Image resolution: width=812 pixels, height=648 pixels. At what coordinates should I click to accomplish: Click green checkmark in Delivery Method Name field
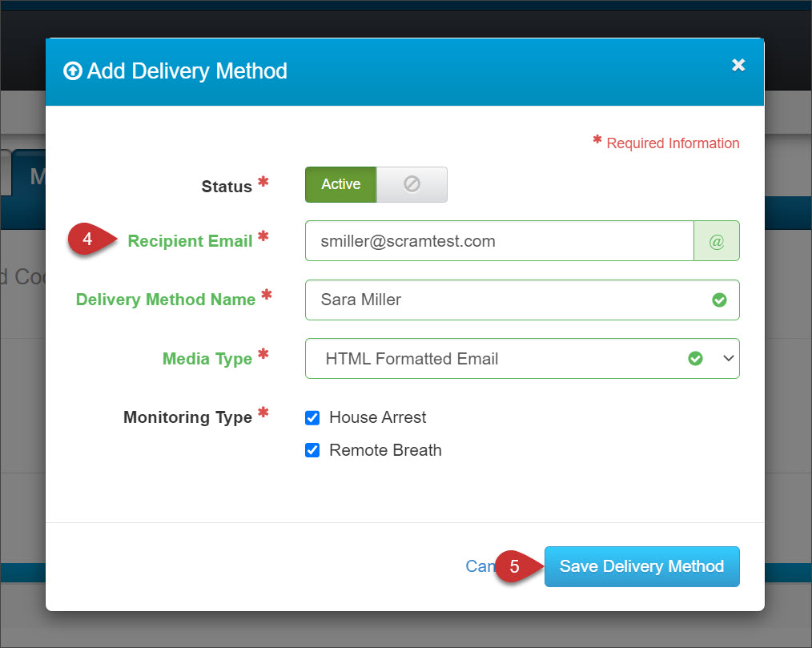pyautogui.click(x=719, y=300)
